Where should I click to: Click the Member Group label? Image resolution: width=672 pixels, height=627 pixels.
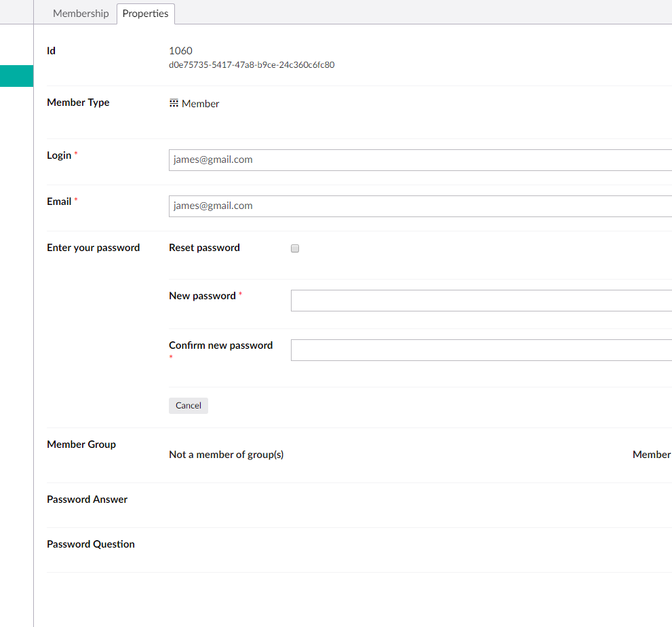81,444
